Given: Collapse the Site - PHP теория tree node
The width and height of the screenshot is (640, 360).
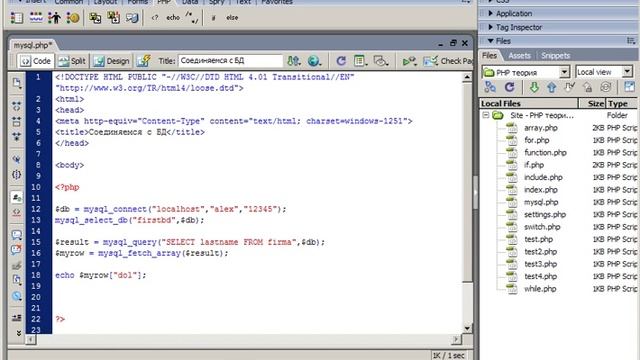Looking at the screenshot, I should (486, 115).
